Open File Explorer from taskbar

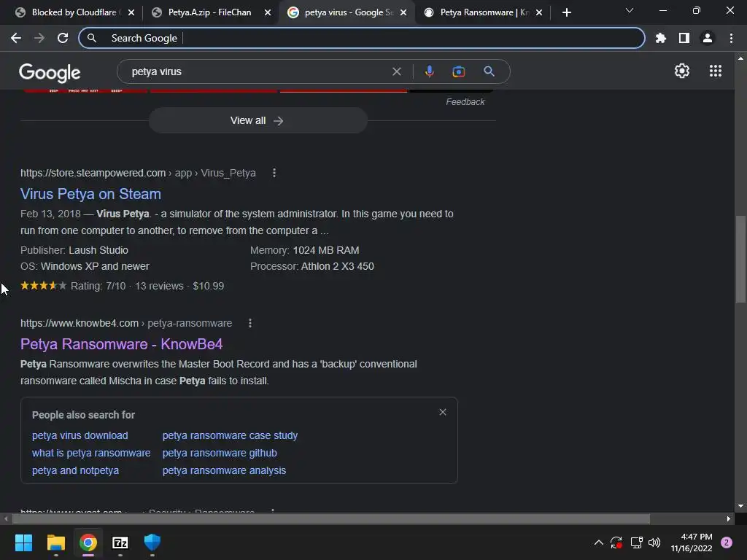[x=55, y=542]
